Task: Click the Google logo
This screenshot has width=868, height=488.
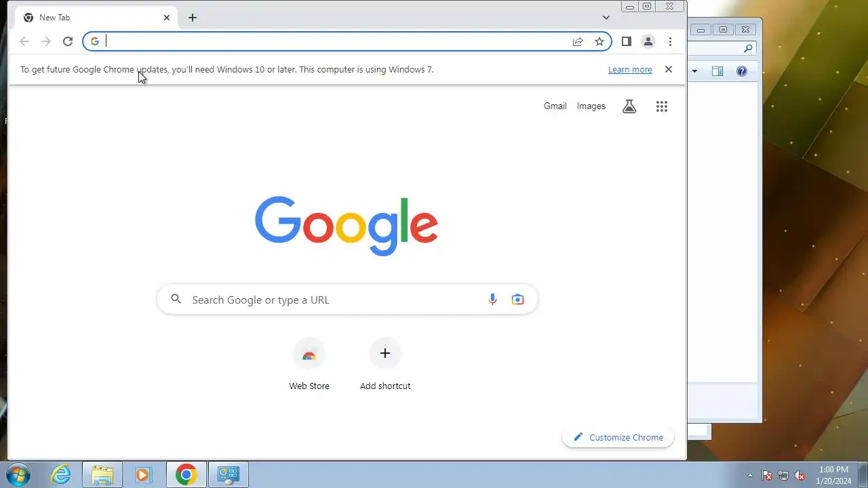Action: [347, 226]
